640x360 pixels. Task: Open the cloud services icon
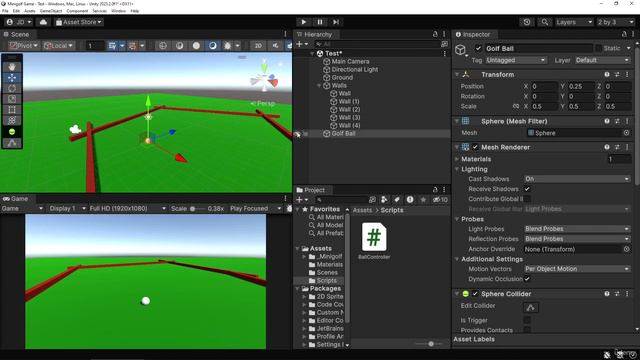43,22
